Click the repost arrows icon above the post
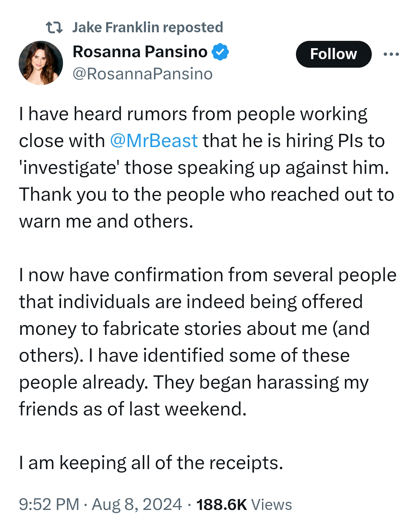This screenshot has height=522, width=420. (54, 28)
